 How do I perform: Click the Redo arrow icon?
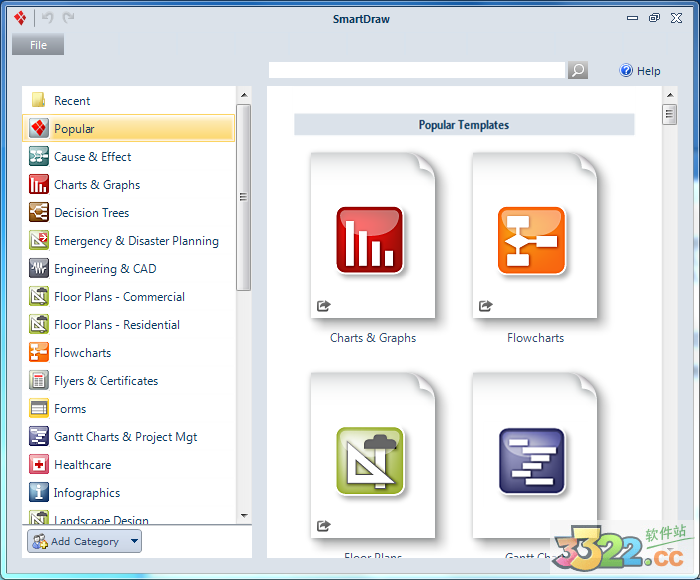(68, 18)
